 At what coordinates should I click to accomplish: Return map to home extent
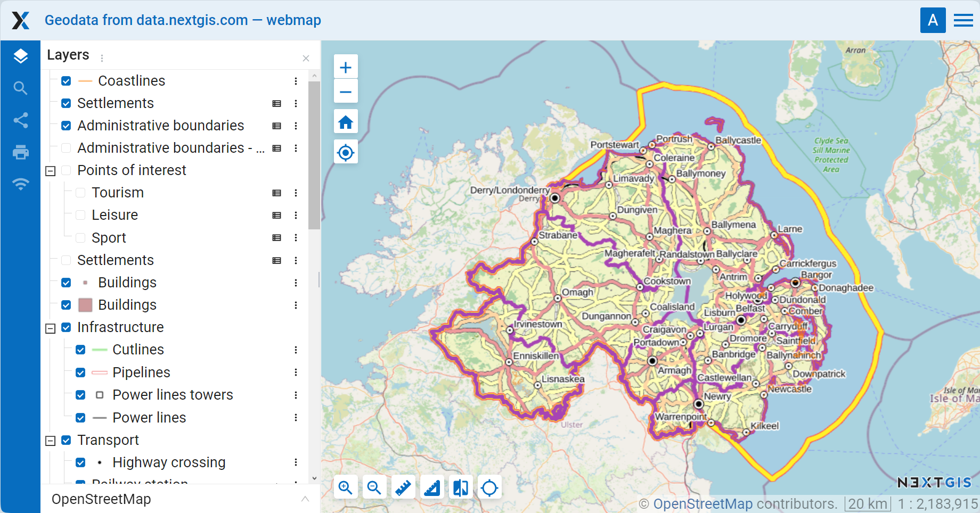point(346,122)
